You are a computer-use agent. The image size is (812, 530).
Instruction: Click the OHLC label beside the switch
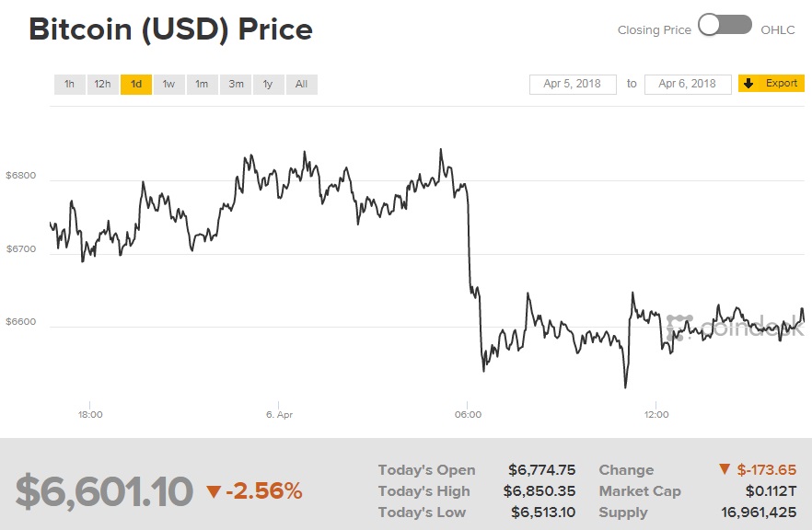click(779, 29)
